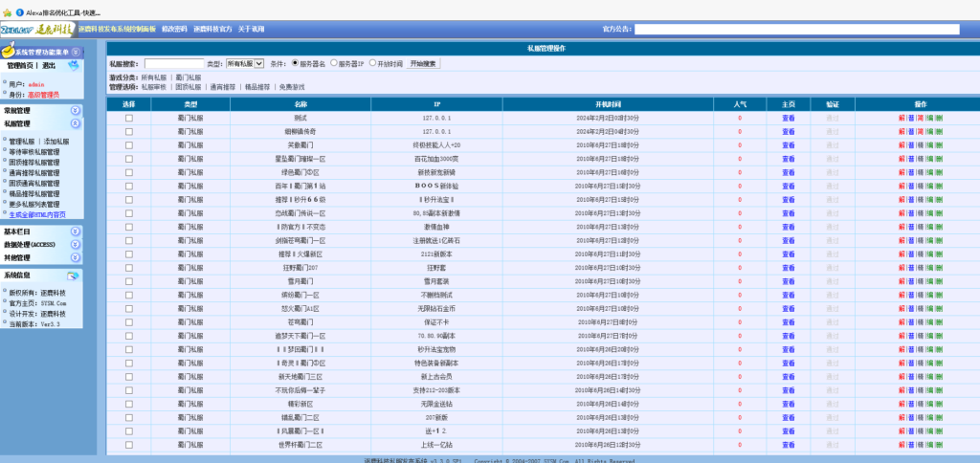
Task: Click red 解 action in first table row
Action: 901,119
